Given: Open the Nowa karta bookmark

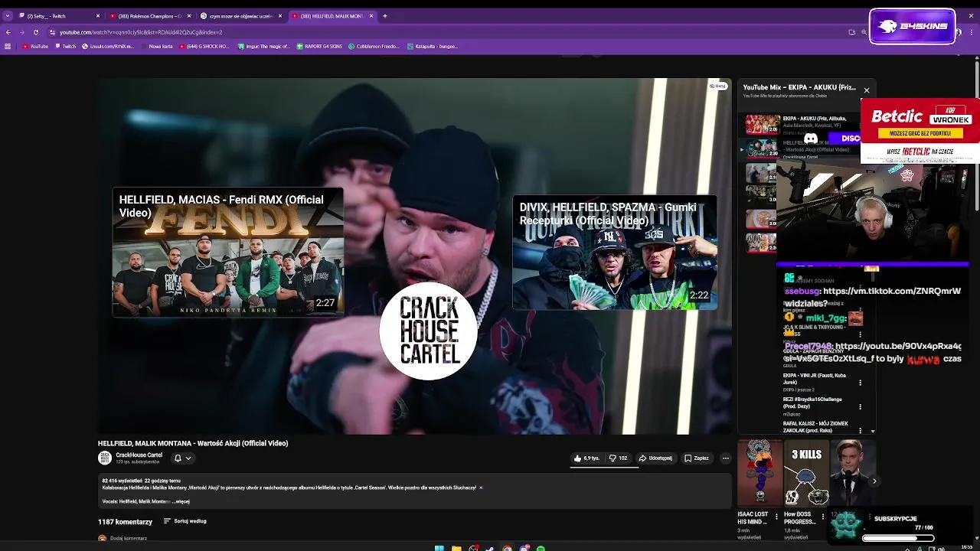Looking at the screenshot, I should [158, 47].
